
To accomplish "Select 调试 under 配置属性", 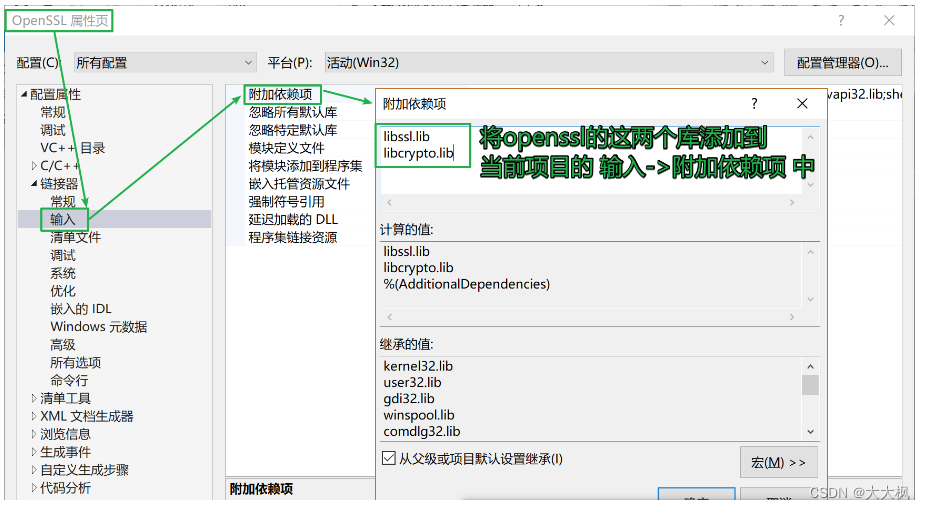I will [x=53, y=130].
